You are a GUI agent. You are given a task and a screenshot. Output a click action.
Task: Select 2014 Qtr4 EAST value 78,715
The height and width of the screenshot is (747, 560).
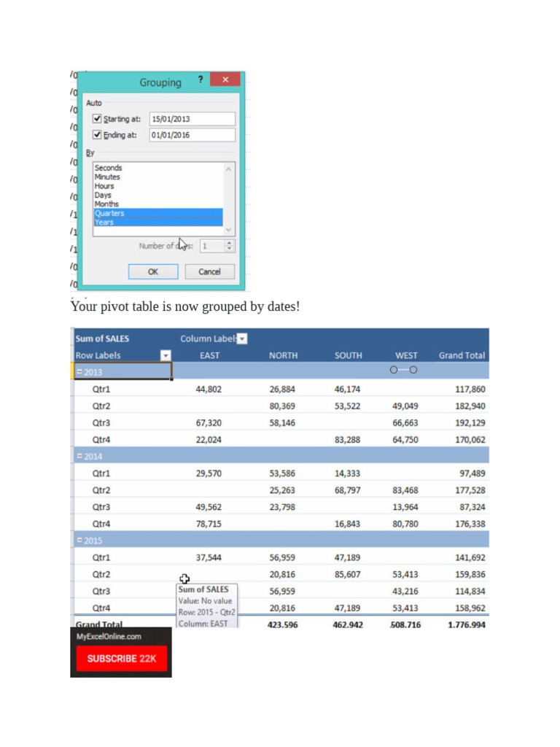(x=209, y=524)
